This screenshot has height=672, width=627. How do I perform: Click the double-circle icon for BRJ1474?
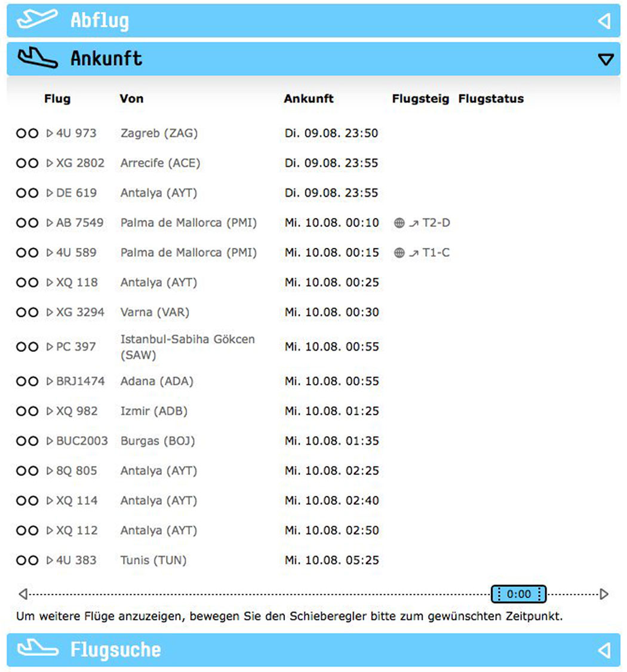(27, 382)
